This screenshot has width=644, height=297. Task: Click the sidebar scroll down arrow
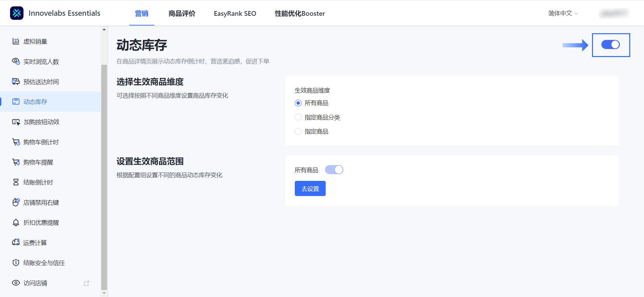click(104, 293)
